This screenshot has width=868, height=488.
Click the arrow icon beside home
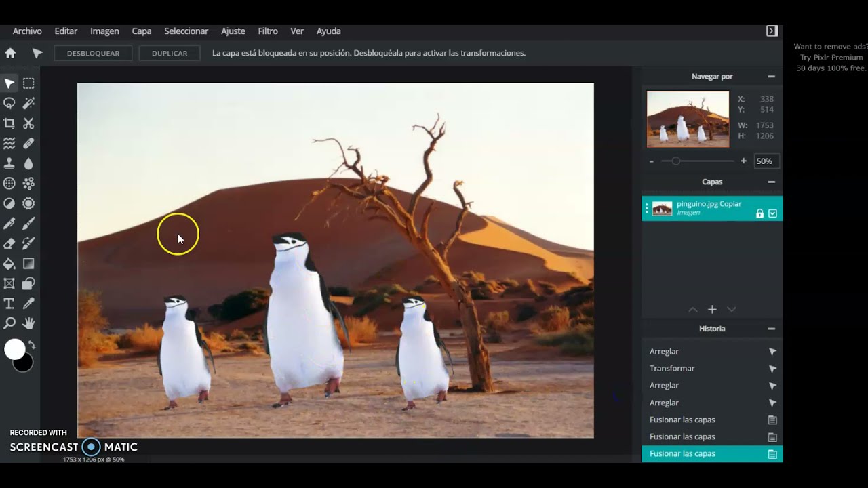(37, 53)
